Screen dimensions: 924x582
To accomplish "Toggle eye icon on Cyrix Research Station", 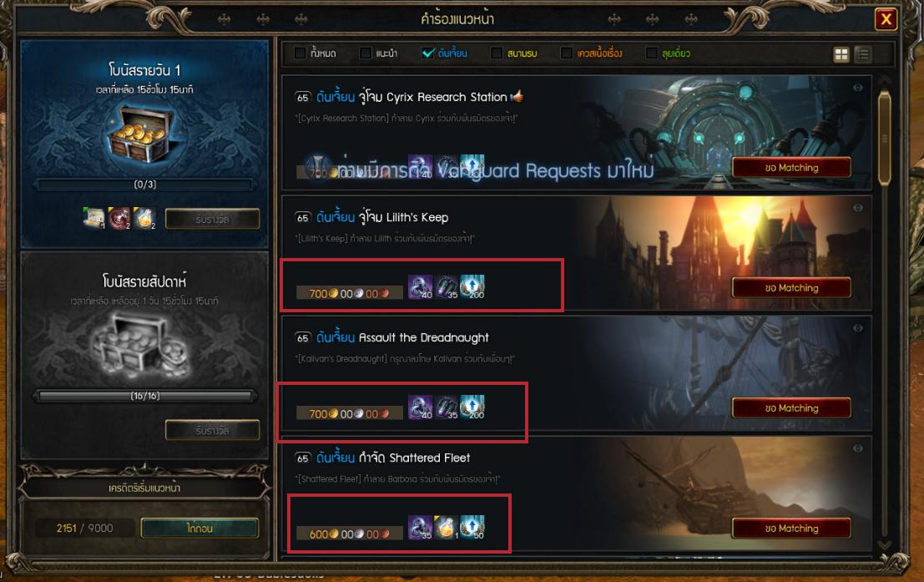I will click(x=858, y=88).
